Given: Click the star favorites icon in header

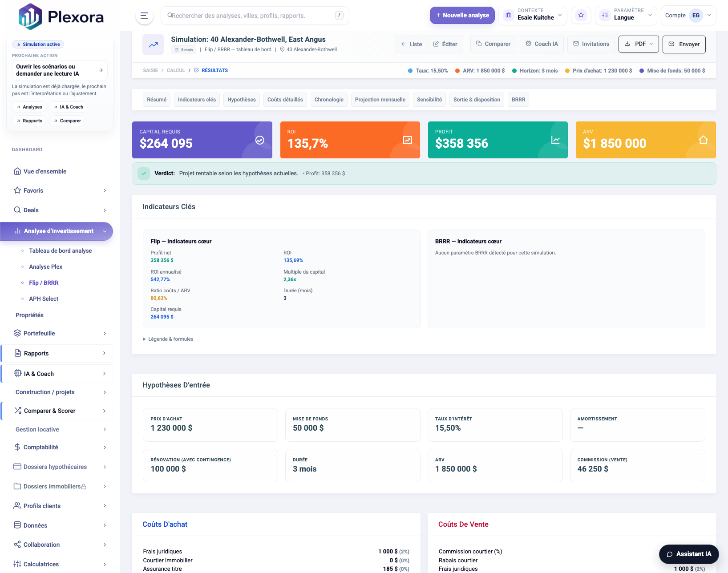Looking at the screenshot, I should pyautogui.click(x=581, y=16).
